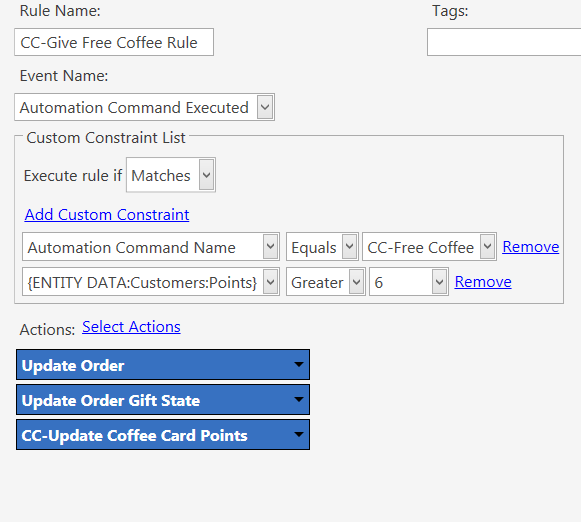581x522 pixels.
Task: Click the Tags input field
Action: (504, 42)
